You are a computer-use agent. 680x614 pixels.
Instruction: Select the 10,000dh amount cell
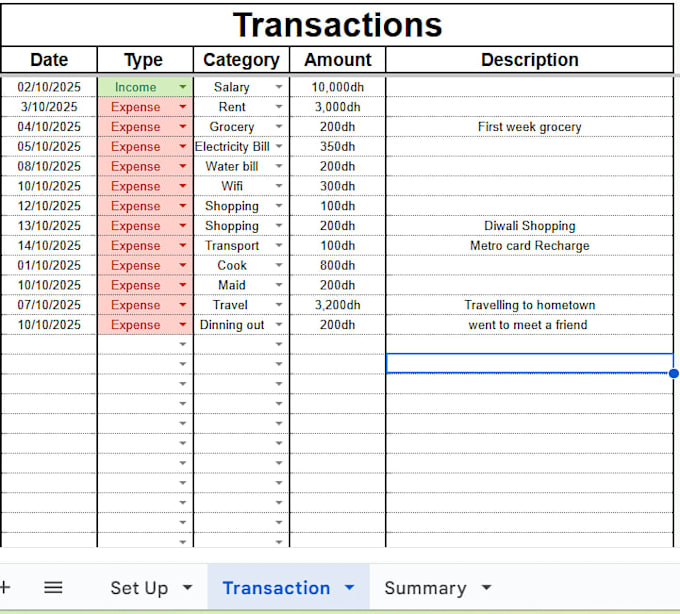click(337, 87)
